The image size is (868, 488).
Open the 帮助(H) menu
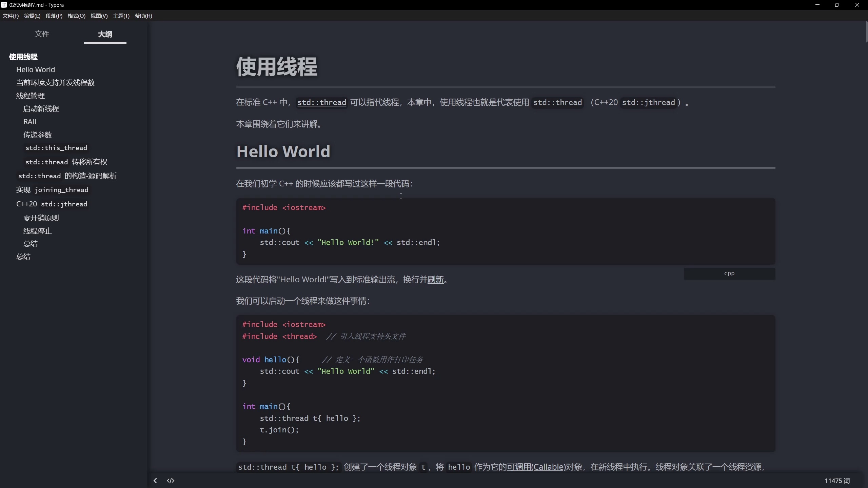(x=143, y=16)
